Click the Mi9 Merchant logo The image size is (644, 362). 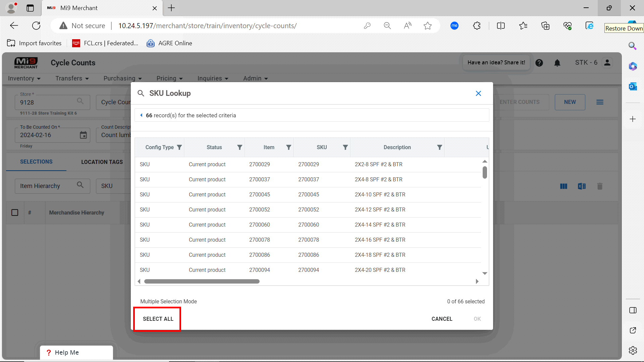[26, 63]
